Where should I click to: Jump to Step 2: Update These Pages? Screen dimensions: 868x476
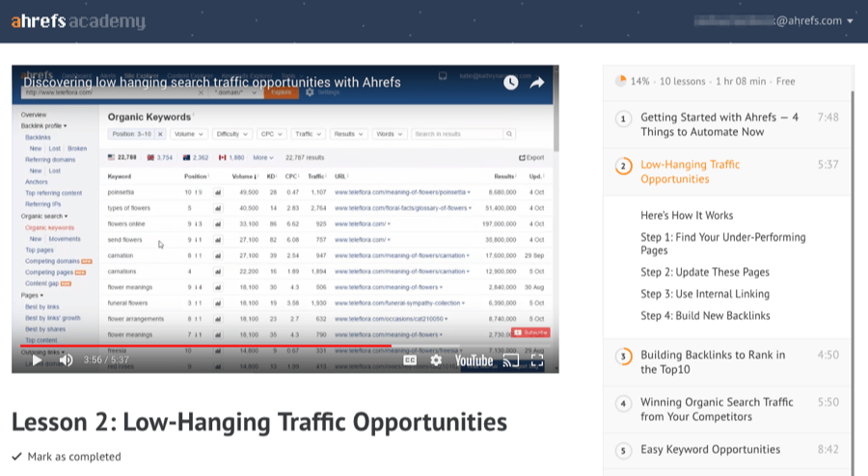tap(705, 273)
